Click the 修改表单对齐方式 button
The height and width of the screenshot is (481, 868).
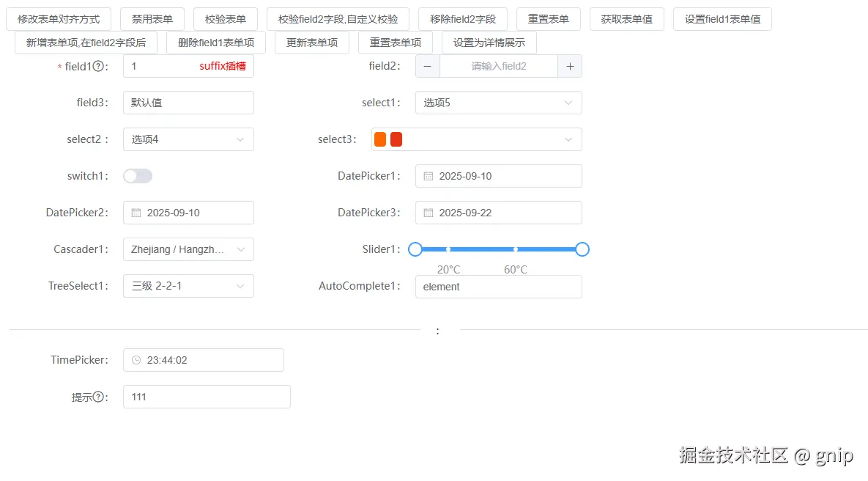(x=59, y=19)
